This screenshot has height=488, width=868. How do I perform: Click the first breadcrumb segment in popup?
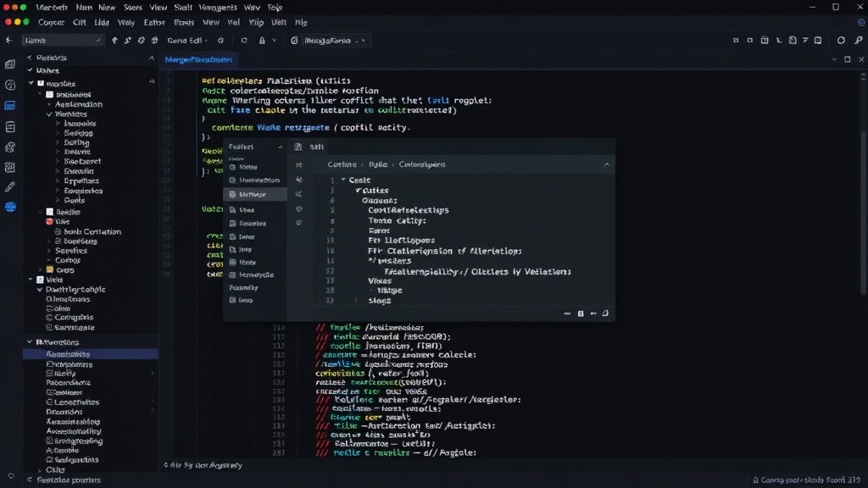[342, 164]
